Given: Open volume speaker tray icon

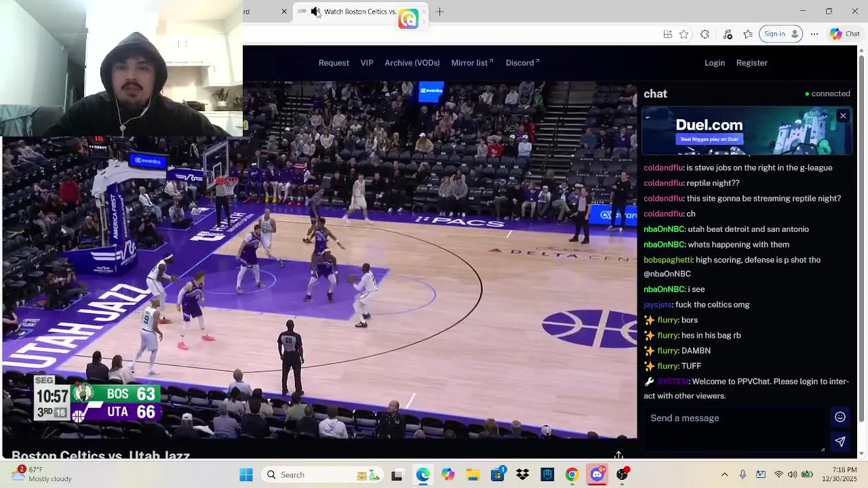Looking at the screenshot, I should pyautogui.click(x=792, y=475).
